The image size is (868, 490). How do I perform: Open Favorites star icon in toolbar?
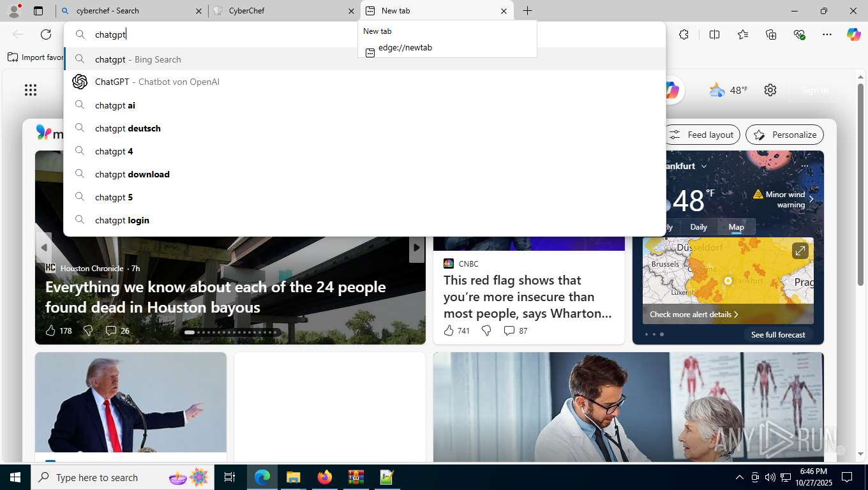point(743,34)
